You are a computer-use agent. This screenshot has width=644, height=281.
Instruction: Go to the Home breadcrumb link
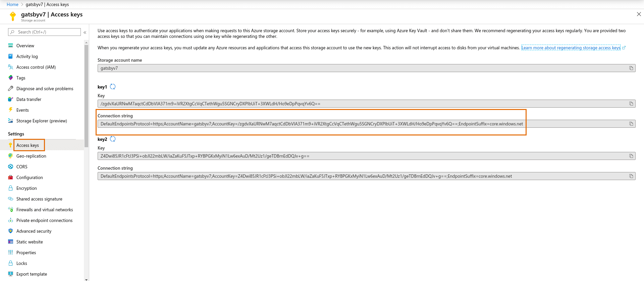coord(12,4)
